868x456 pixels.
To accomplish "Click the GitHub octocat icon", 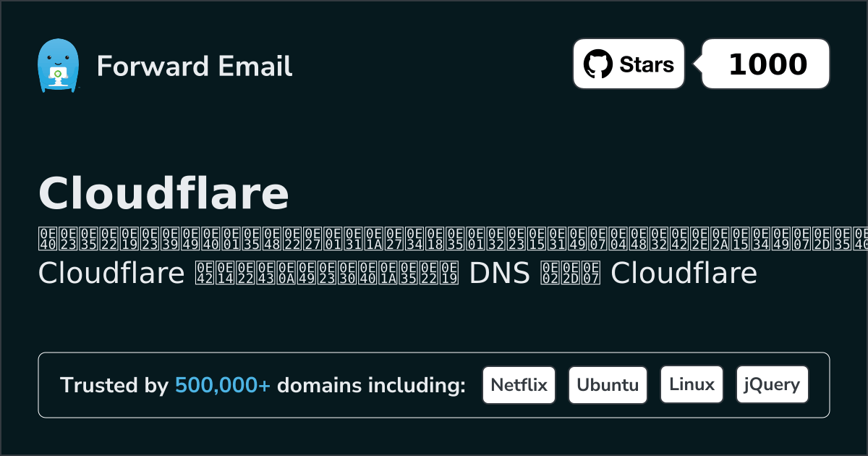I will tap(597, 64).
